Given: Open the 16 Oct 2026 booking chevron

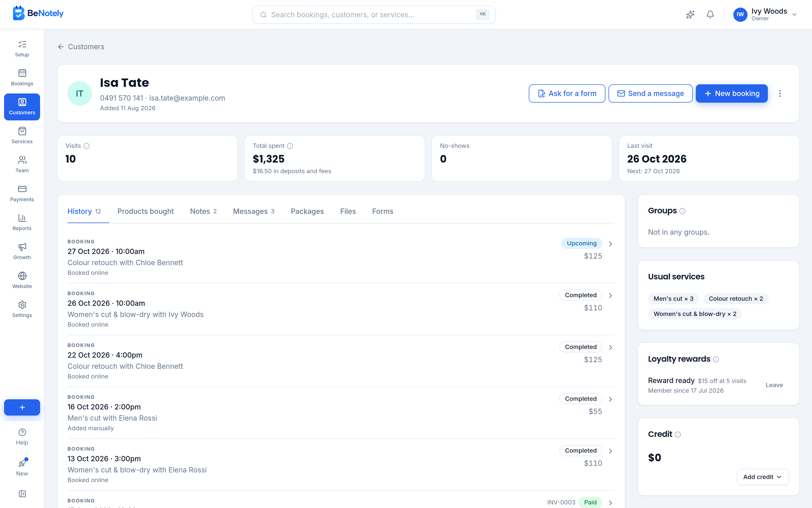Looking at the screenshot, I should pyautogui.click(x=610, y=399).
